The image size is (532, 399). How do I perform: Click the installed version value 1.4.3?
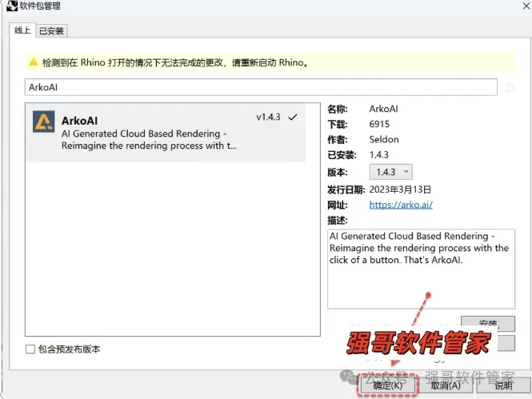(378, 155)
